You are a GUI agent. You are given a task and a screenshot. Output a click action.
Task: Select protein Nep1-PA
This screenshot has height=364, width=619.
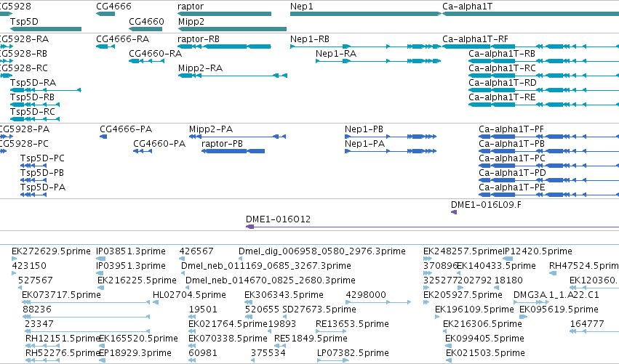click(x=391, y=151)
